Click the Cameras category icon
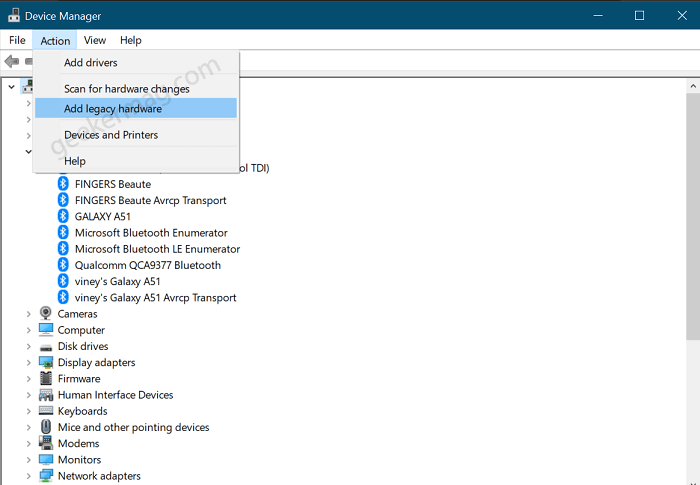This screenshot has height=485, width=700. (46, 314)
